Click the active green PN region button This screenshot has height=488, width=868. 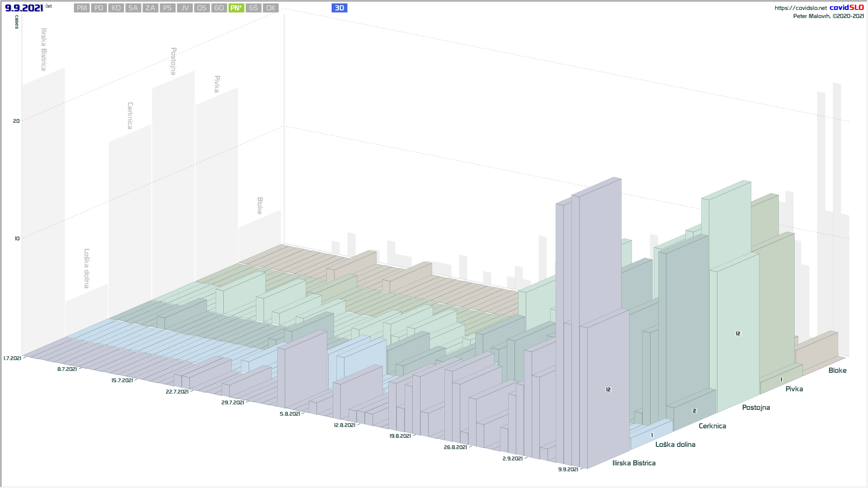[x=236, y=8]
